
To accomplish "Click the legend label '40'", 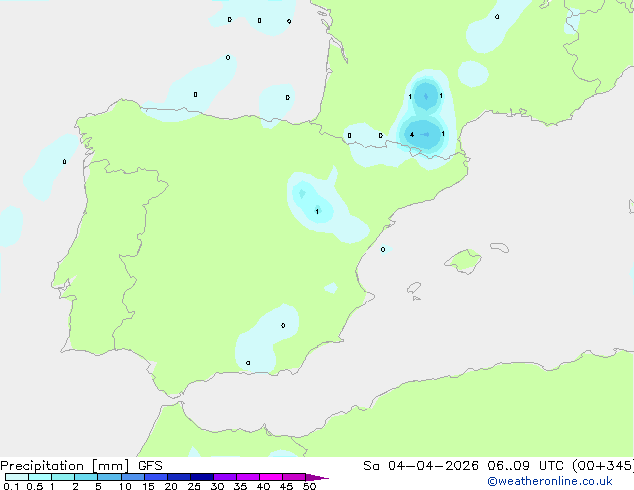I will [263, 486].
